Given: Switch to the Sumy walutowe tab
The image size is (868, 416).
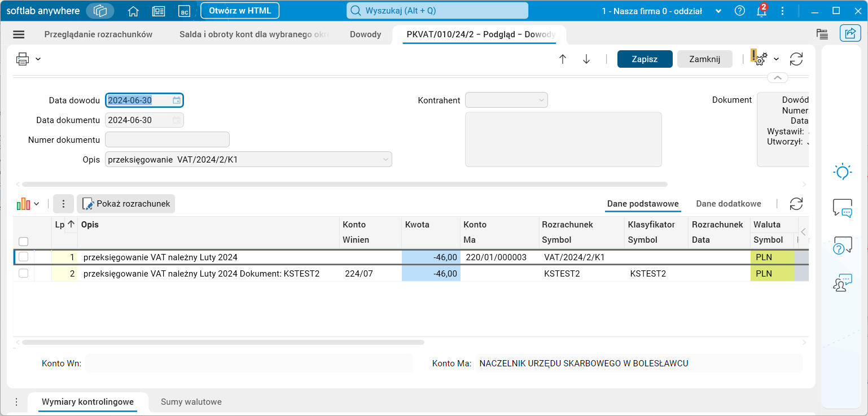Looking at the screenshot, I should tap(191, 402).
